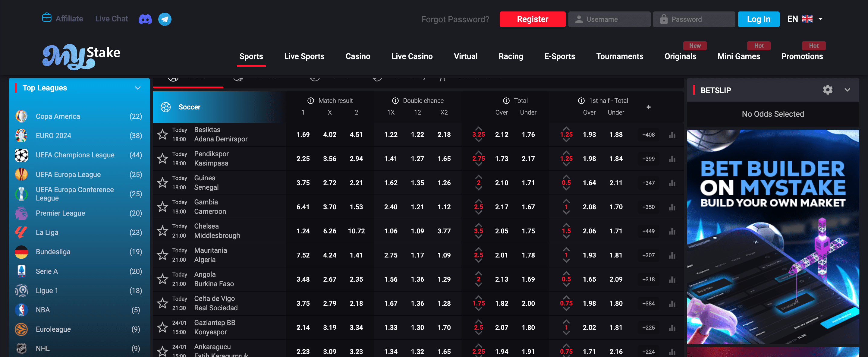Favorite the Mauritania vs Algeria match
The width and height of the screenshot is (868, 357).
pyautogui.click(x=162, y=255)
